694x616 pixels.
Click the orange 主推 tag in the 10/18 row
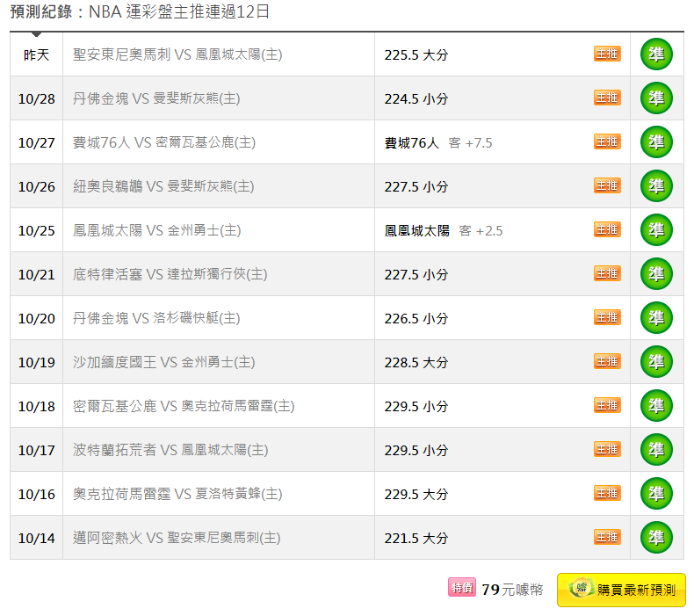click(607, 405)
